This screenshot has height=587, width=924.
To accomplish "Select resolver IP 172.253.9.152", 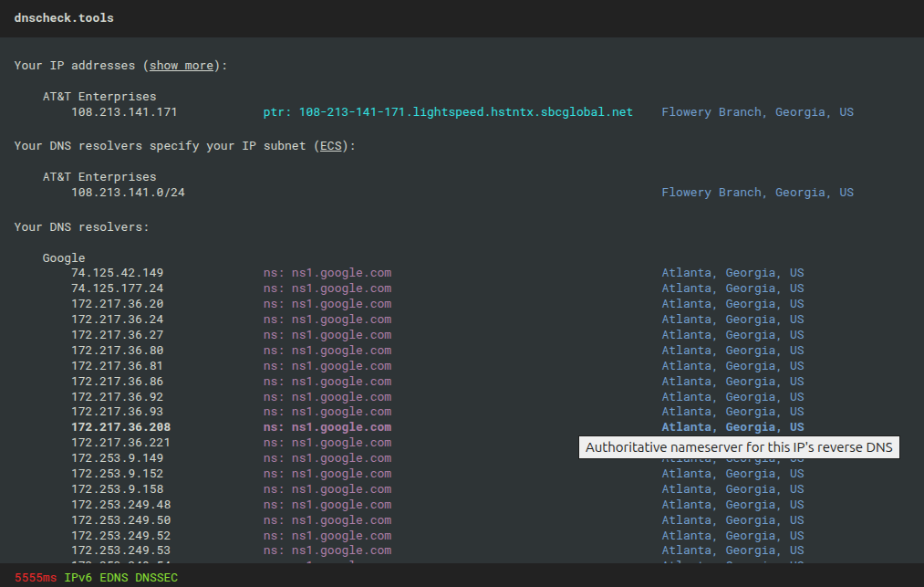I will pos(118,473).
